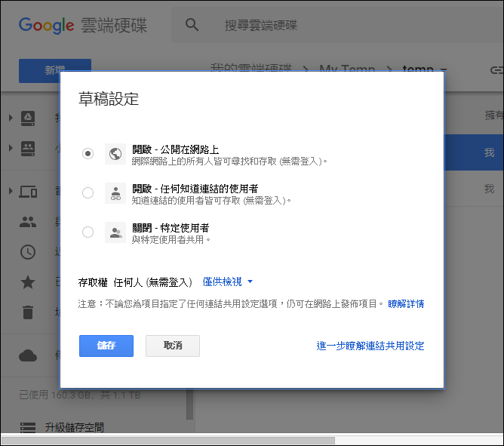Viewport: 504px width, 446px height.
Task: Open the Recent clock icon
Action: (x=28, y=252)
